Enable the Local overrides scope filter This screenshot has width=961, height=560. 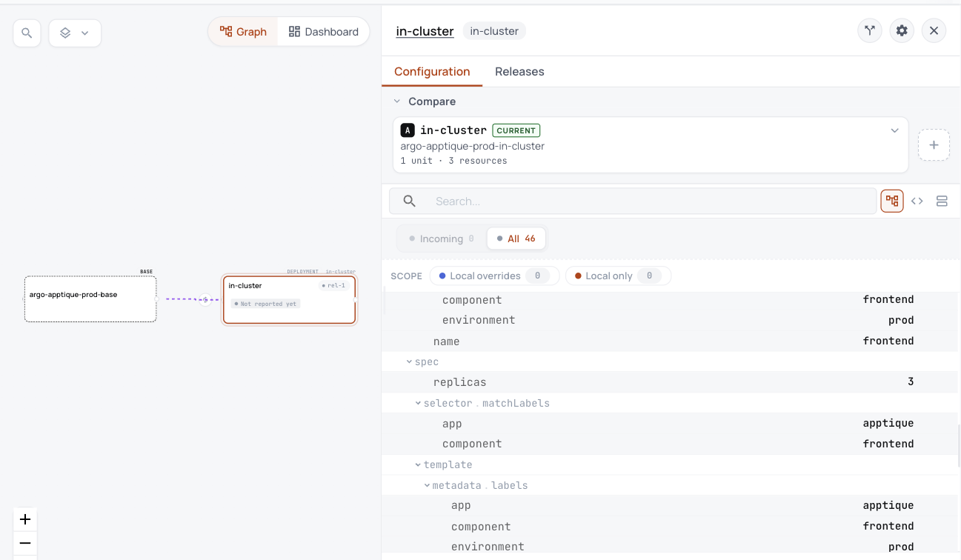coord(494,276)
